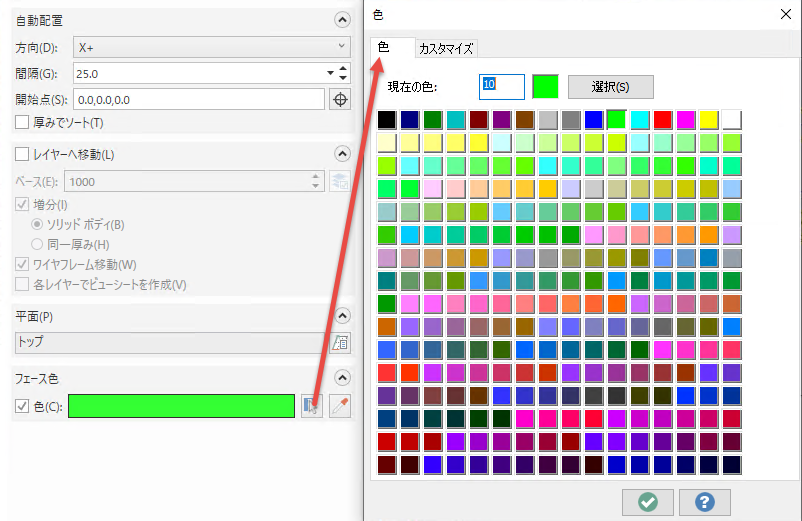Click the plane selection icon beside トップ

[340, 343]
